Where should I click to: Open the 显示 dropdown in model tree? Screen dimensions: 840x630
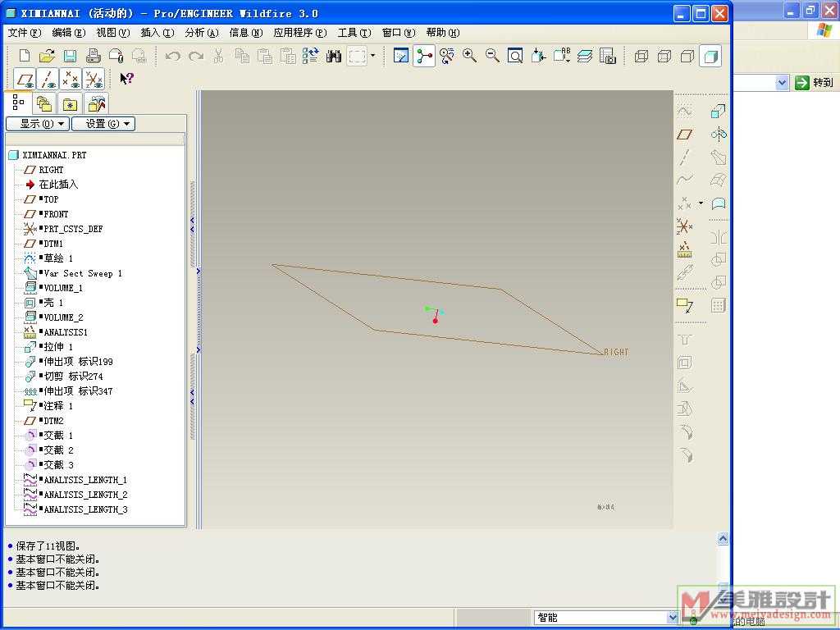click(38, 124)
